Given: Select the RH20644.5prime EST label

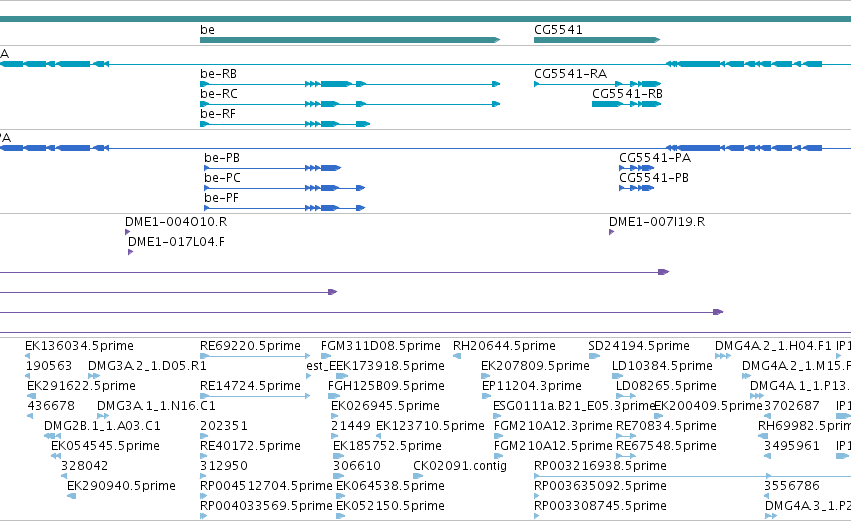Looking at the screenshot, I should point(504,346).
